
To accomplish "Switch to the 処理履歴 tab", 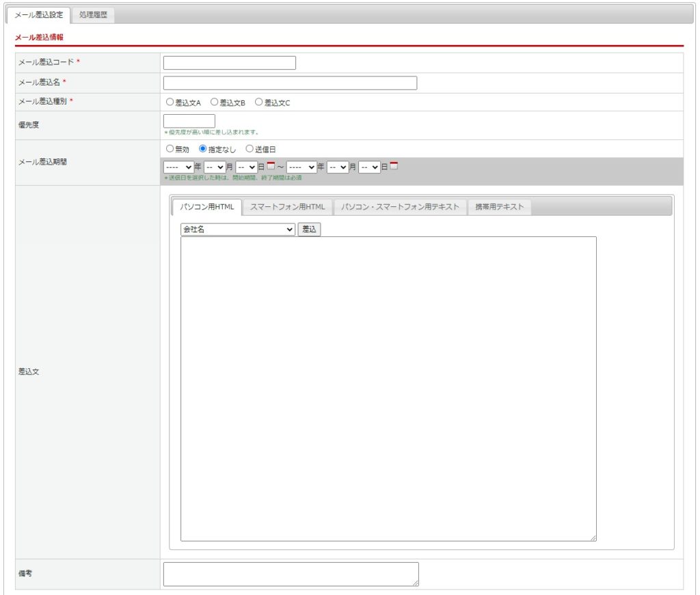I will click(93, 14).
